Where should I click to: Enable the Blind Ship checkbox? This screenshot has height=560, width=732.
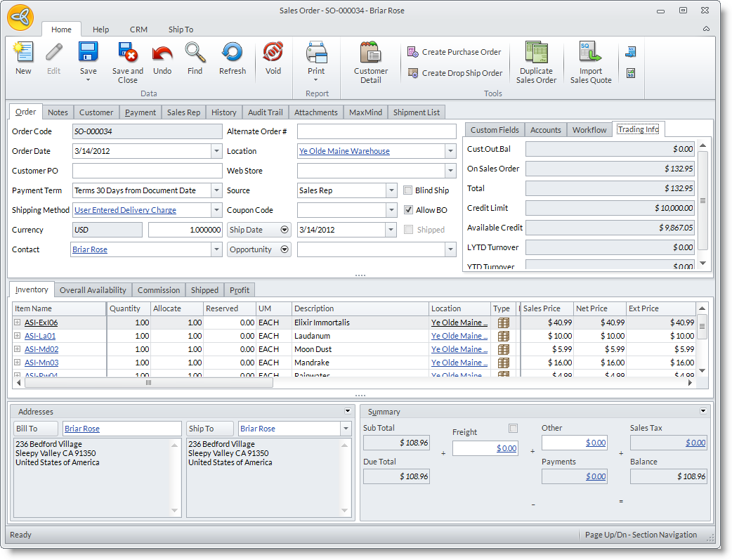(x=409, y=190)
